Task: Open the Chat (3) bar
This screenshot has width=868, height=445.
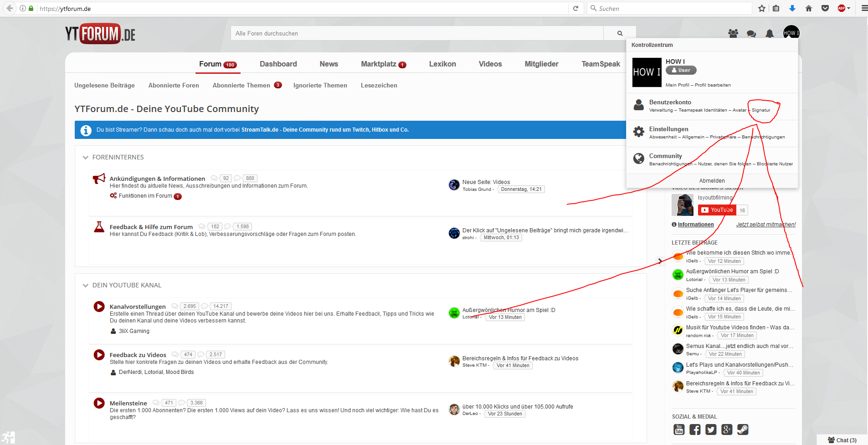Action: (842, 440)
